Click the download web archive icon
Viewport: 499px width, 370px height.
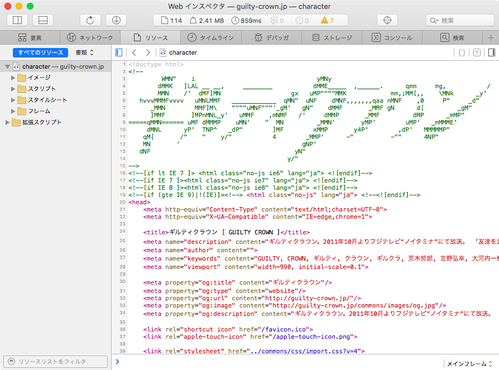pyautogui.click(x=116, y=20)
